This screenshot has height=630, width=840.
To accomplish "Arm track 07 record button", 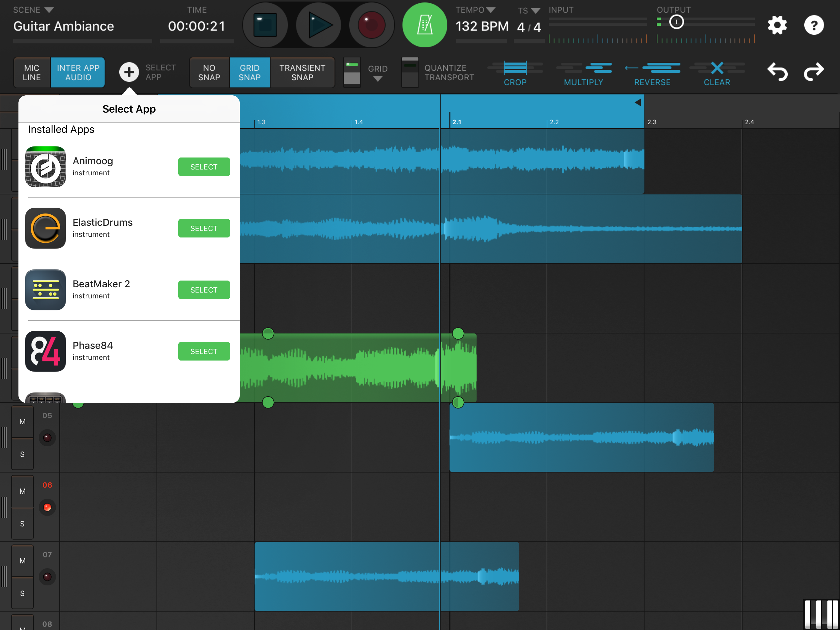I will point(47,577).
